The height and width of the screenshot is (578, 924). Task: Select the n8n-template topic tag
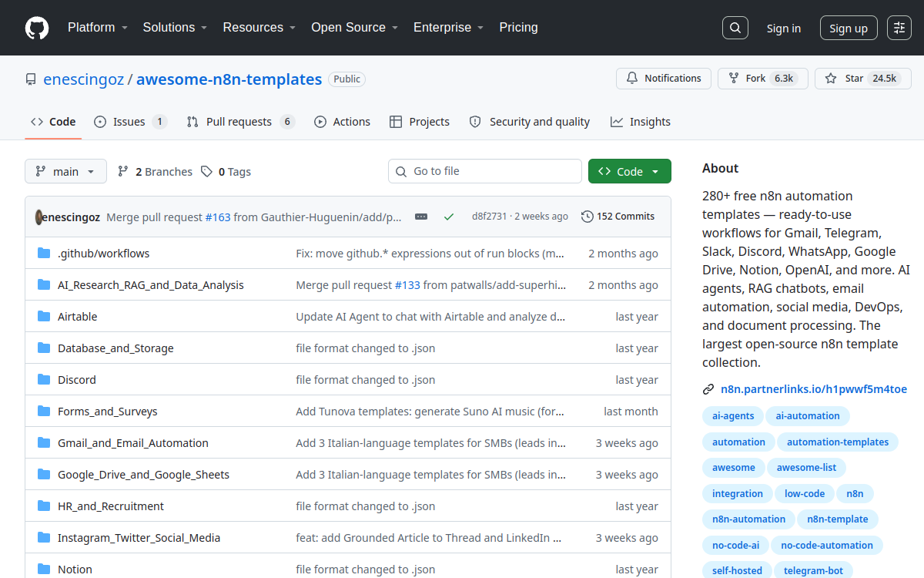click(x=838, y=519)
